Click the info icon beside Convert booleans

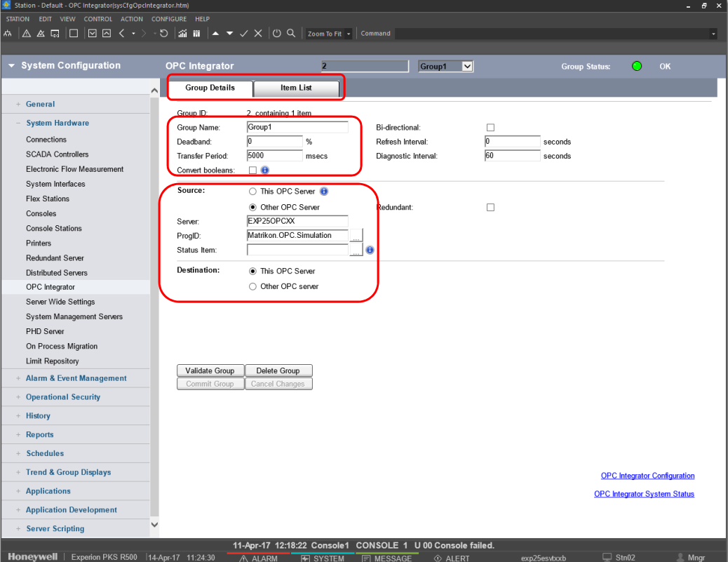264,170
